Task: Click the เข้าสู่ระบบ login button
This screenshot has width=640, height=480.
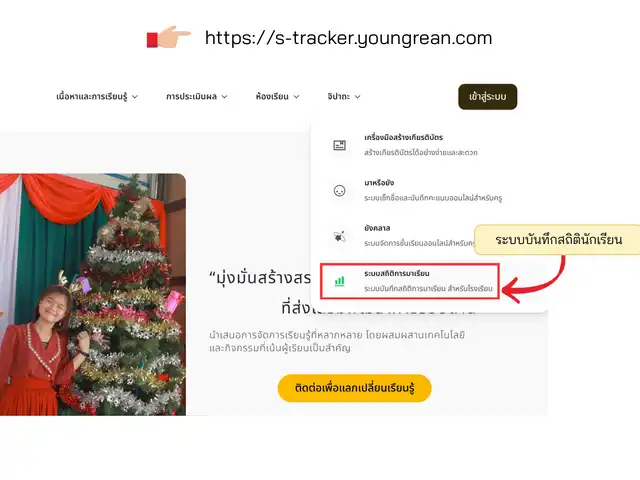Action: coord(488,97)
